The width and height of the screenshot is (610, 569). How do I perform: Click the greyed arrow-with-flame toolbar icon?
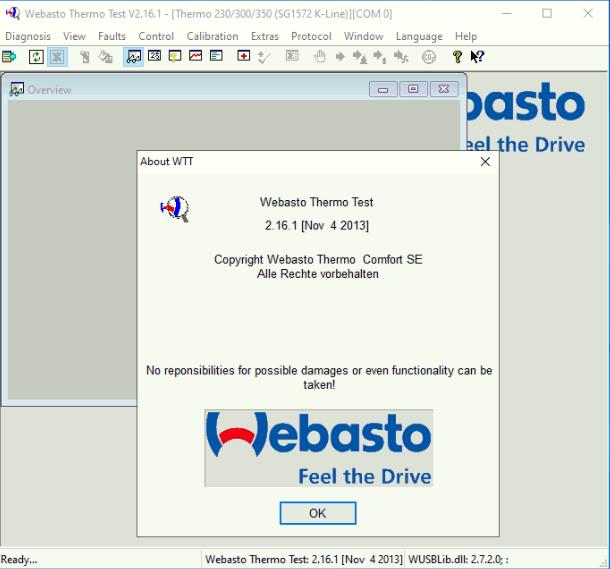[360, 57]
